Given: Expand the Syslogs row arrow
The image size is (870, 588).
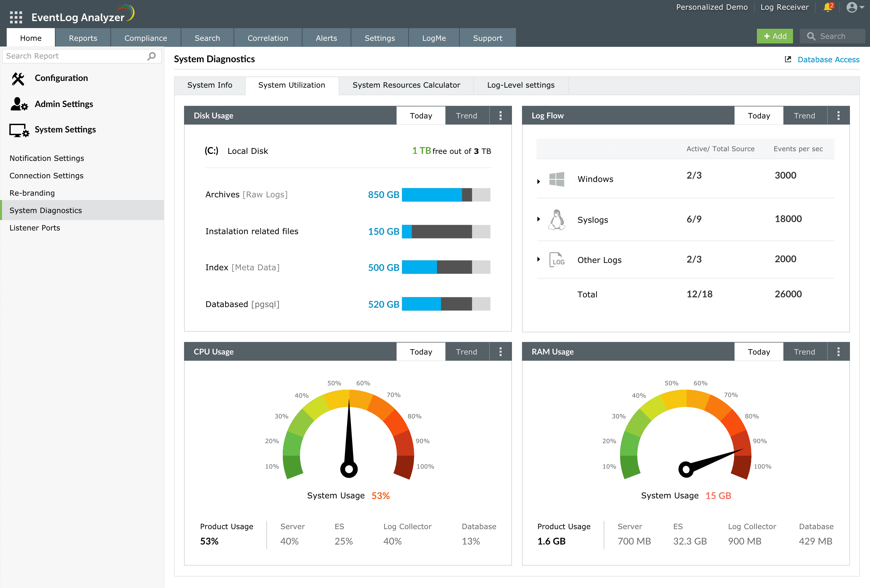Looking at the screenshot, I should [x=538, y=219].
